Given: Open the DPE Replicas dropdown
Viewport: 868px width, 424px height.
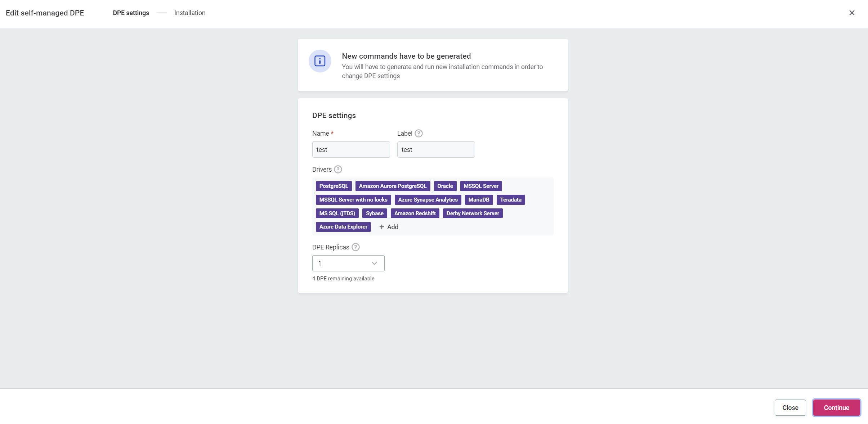Looking at the screenshot, I should pos(348,263).
